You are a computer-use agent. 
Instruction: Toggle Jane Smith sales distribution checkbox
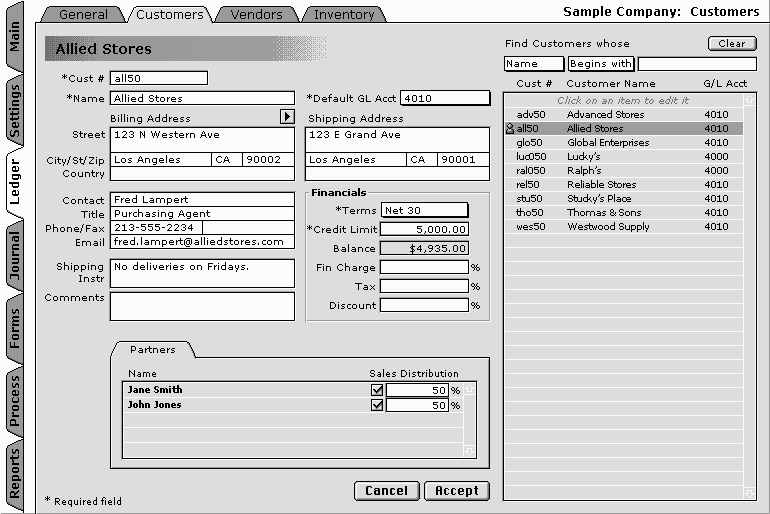[x=377, y=390]
